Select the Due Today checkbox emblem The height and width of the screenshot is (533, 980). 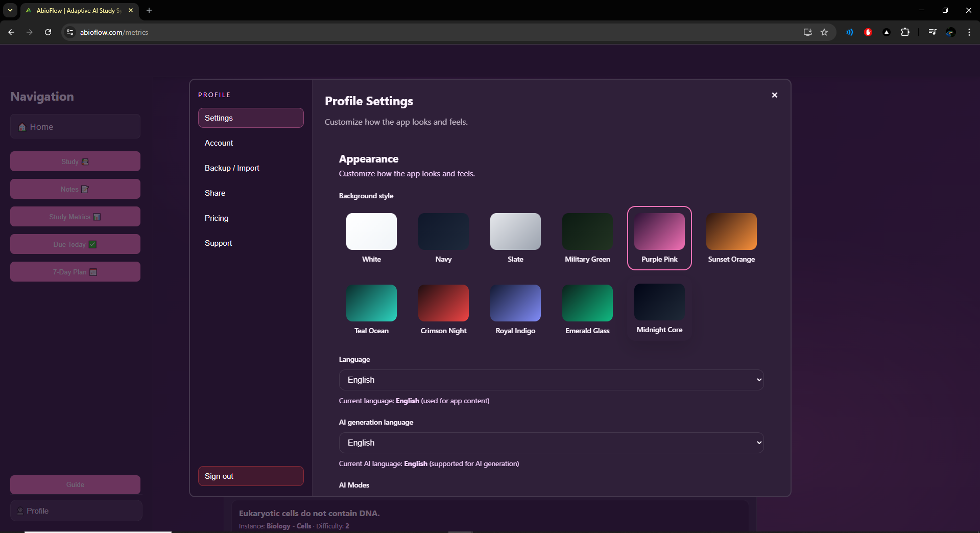pyautogui.click(x=92, y=244)
